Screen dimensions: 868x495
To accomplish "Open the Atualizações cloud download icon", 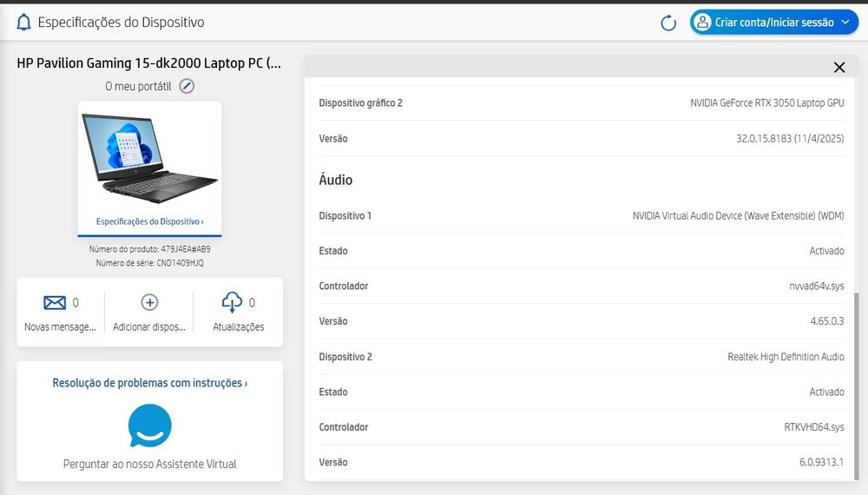I will tap(232, 302).
